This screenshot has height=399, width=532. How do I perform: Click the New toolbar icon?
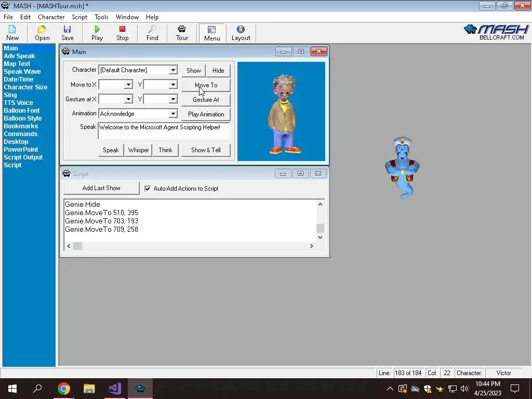(x=12, y=33)
